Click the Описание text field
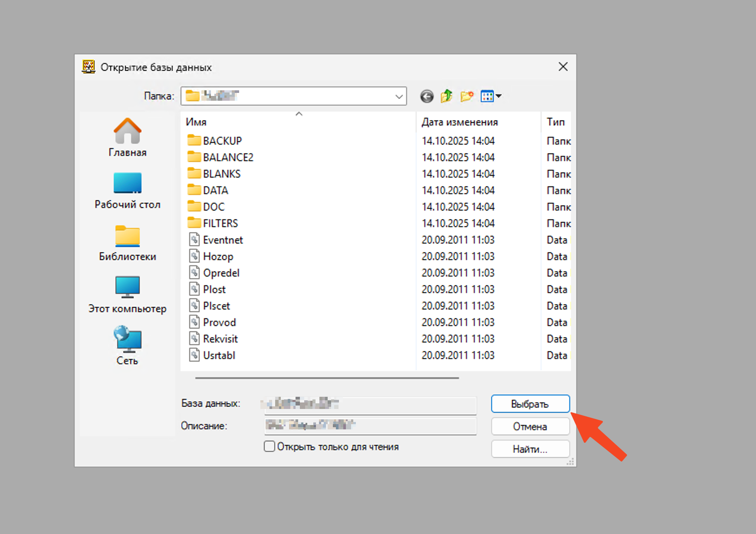 tap(370, 425)
